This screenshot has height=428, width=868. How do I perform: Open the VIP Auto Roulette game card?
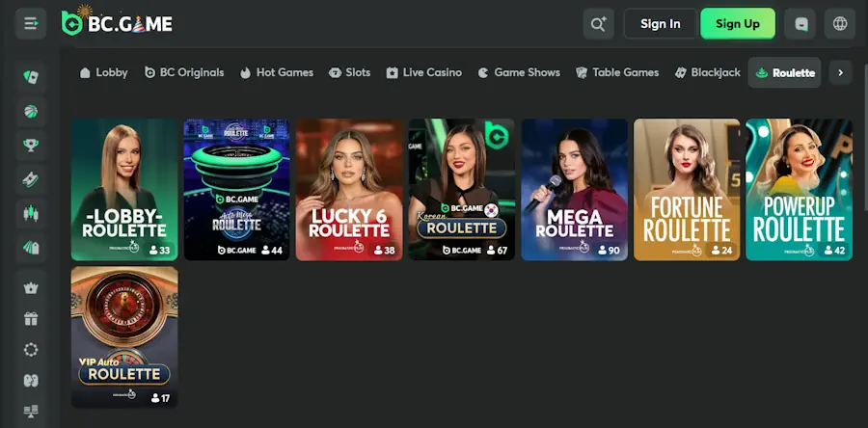tap(124, 337)
